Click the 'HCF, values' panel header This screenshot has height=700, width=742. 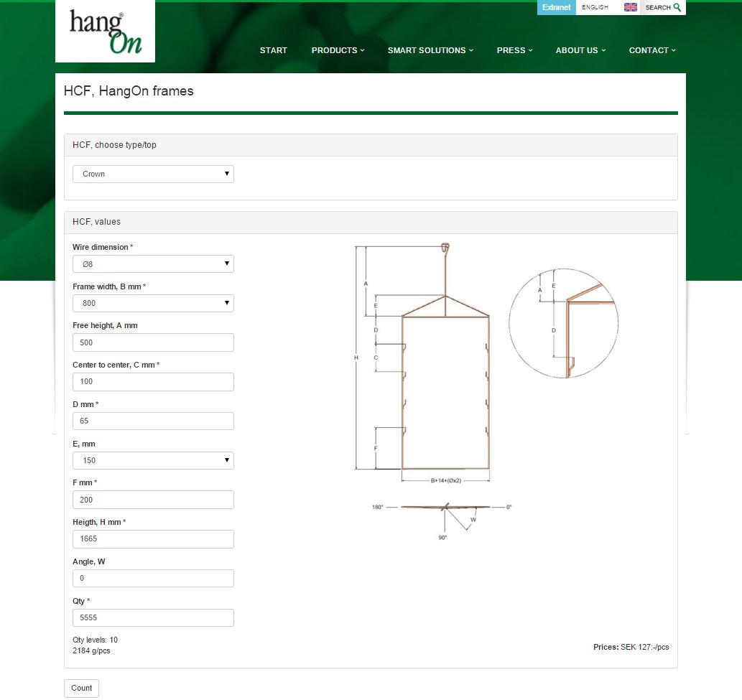click(x=371, y=222)
